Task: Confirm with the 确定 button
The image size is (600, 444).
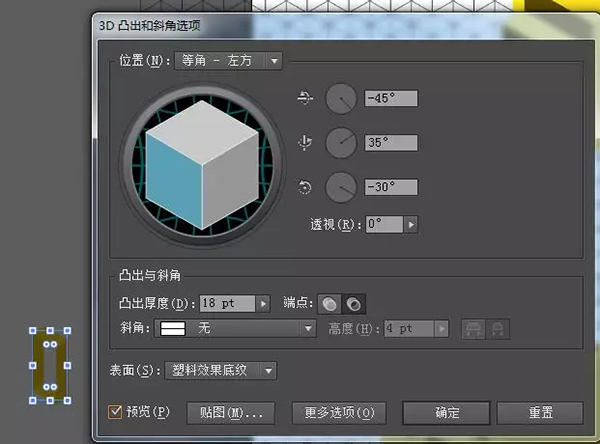Action: (x=446, y=413)
